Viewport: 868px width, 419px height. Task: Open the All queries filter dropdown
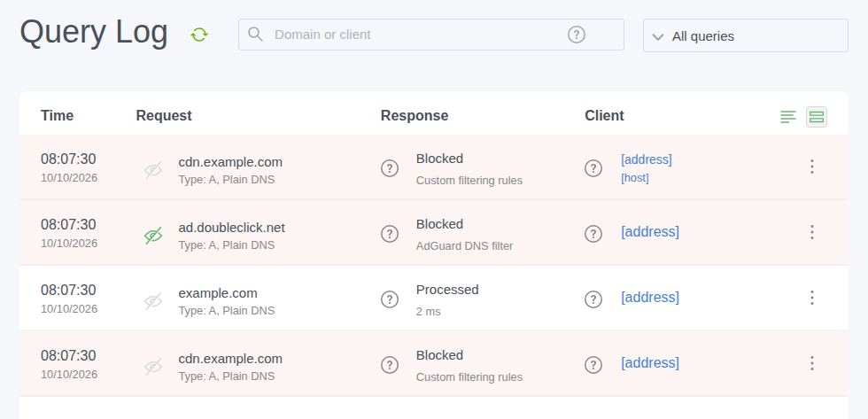tap(745, 35)
